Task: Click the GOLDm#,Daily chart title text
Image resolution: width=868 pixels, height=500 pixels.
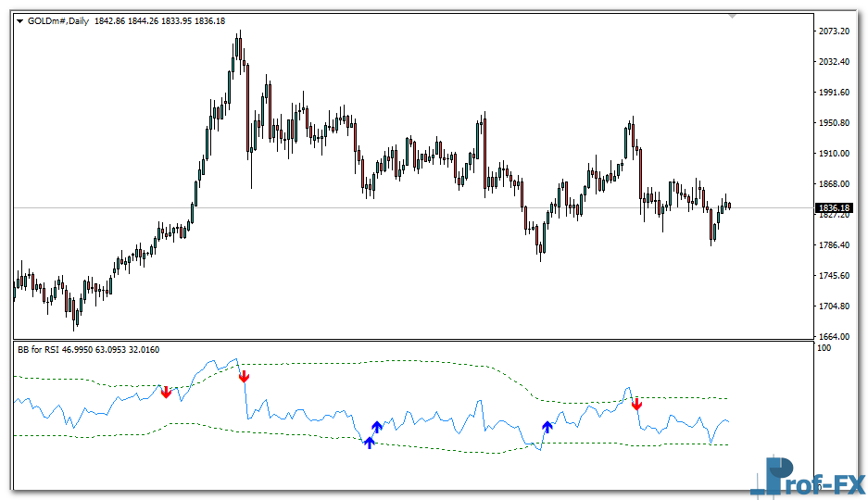Action: (58, 21)
